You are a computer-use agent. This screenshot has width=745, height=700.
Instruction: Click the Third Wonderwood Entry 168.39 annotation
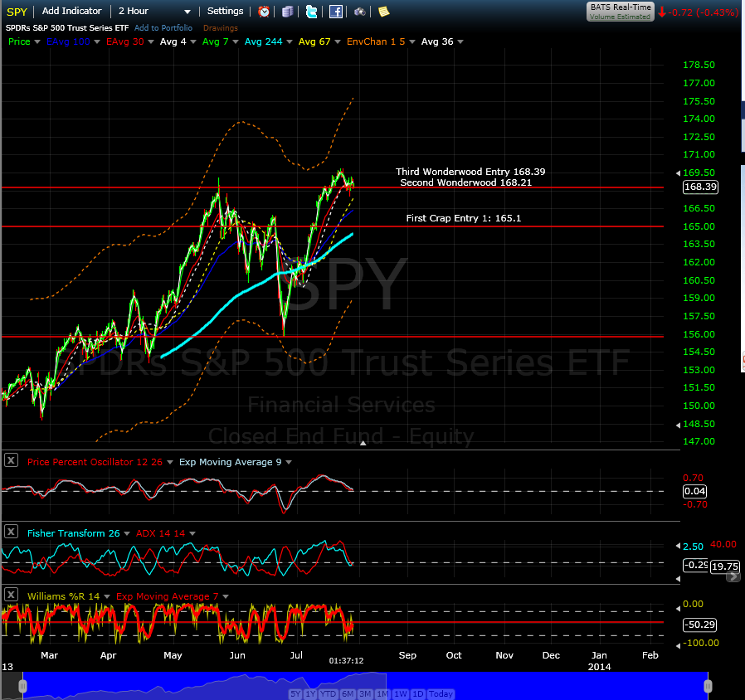470,172
